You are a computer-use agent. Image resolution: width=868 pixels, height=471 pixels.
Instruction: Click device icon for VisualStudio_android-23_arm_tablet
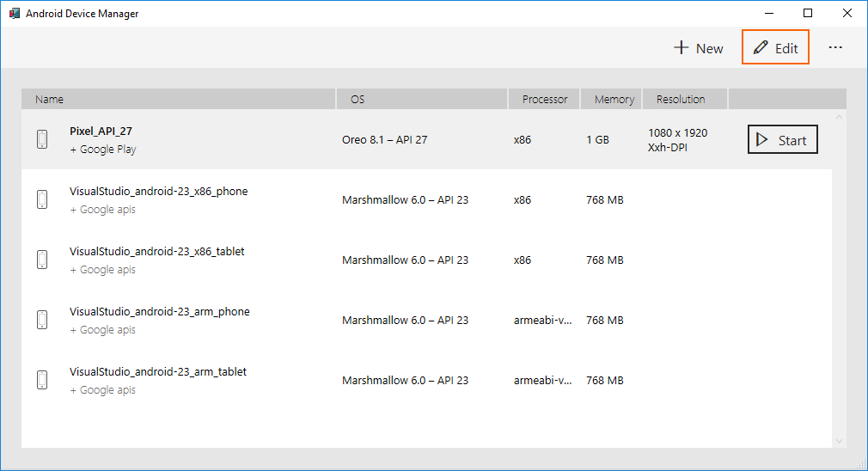(42, 380)
